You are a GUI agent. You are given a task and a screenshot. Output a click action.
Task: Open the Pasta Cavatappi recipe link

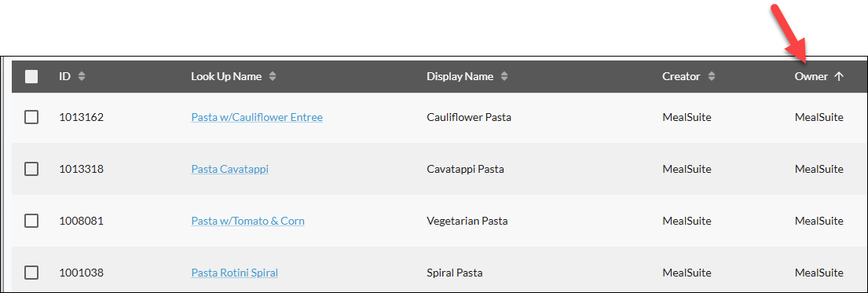pos(229,169)
